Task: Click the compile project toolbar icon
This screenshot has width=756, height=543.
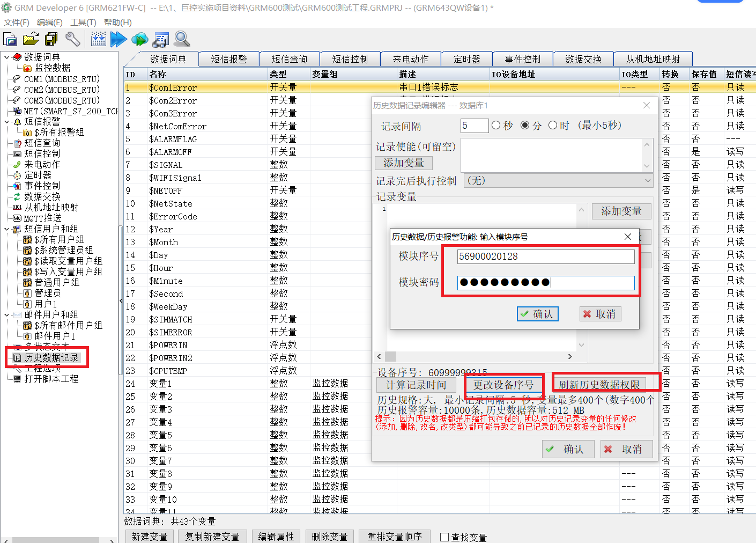Action: coord(99,39)
